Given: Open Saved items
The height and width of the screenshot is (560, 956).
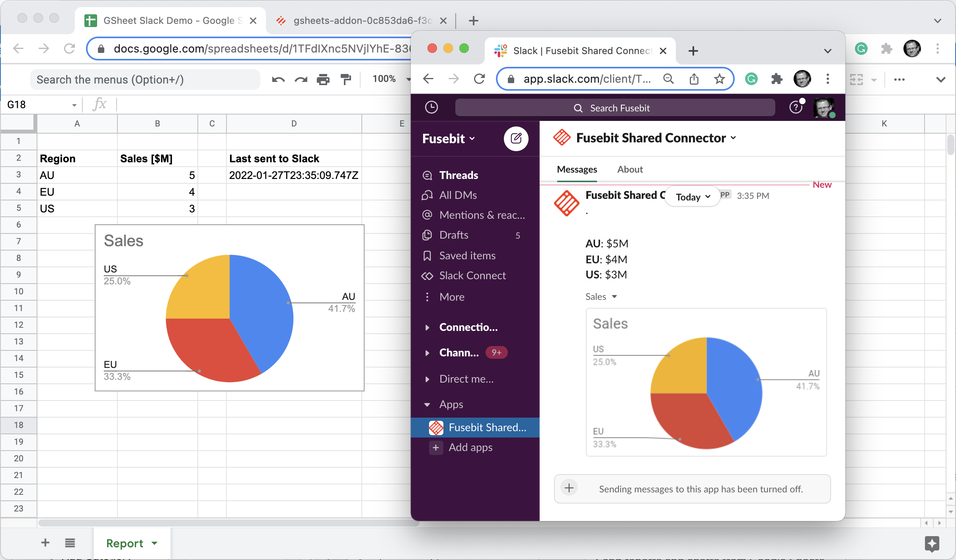Looking at the screenshot, I should [467, 255].
